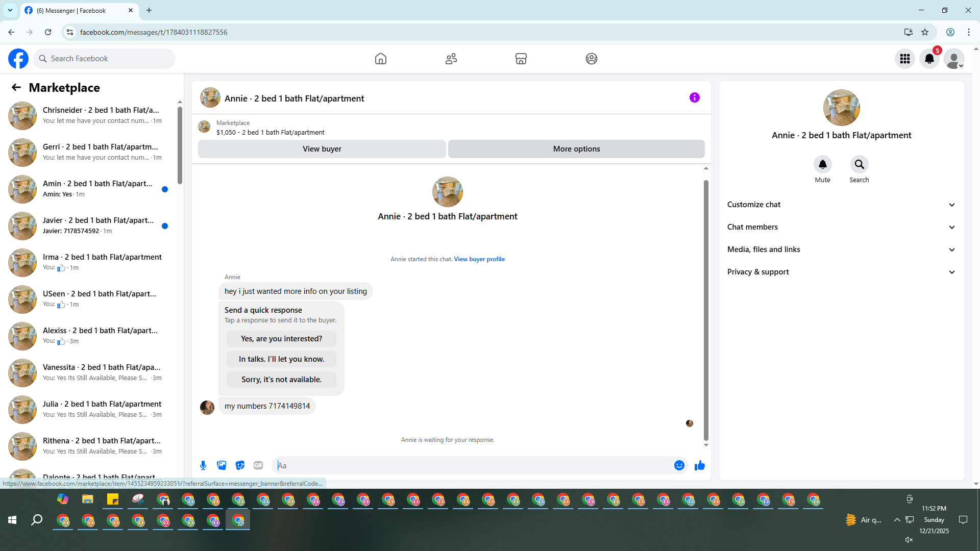Open View buyer profile link

coord(479,259)
